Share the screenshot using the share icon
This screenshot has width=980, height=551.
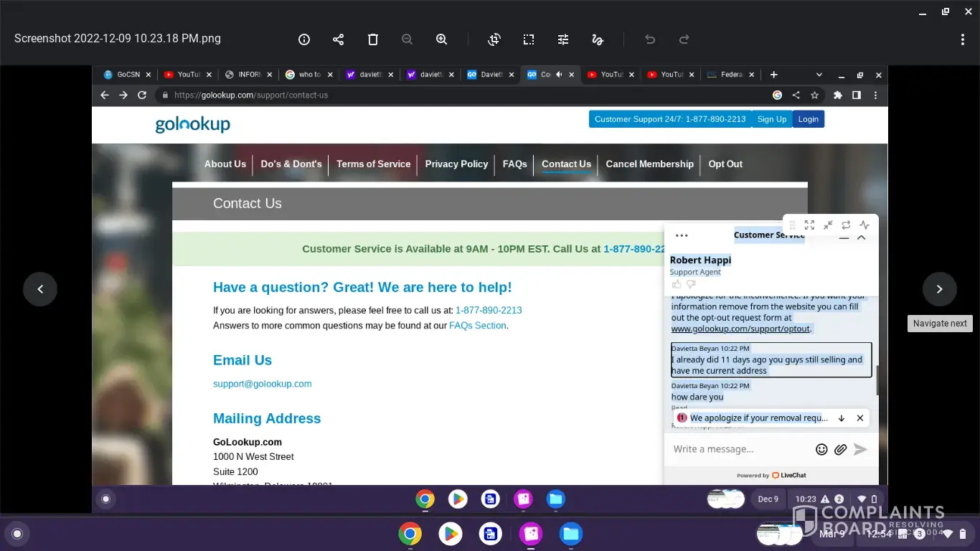(339, 39)
